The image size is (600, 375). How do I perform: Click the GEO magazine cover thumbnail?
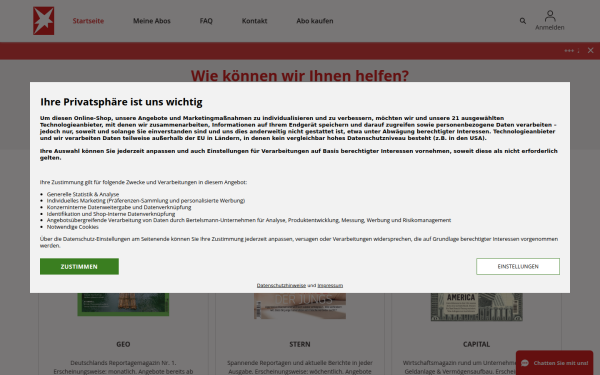123,305
